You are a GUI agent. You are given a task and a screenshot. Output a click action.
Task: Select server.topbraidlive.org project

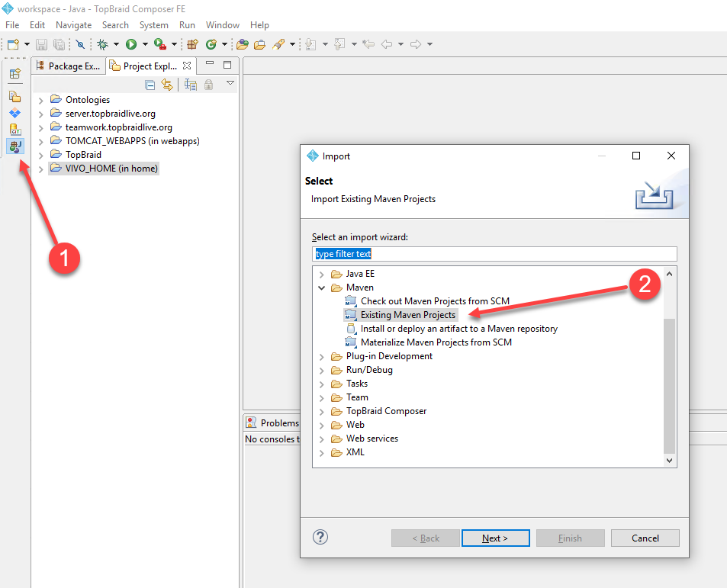[111, 114]
